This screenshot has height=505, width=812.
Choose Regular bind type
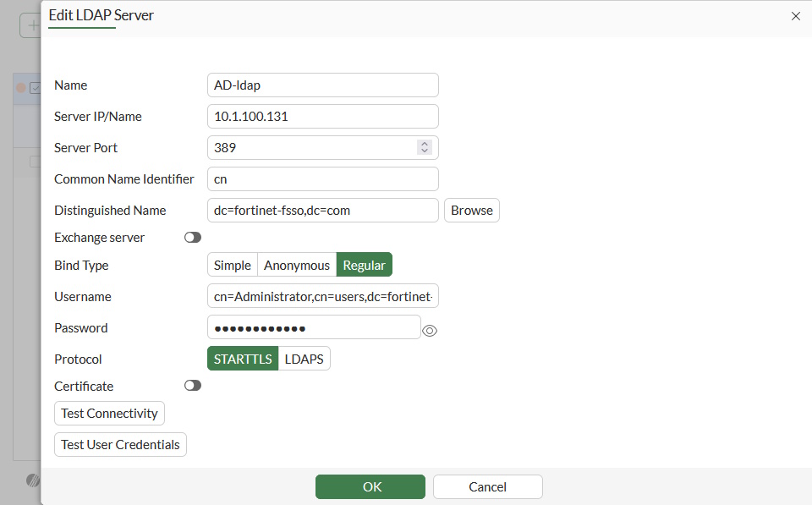(364, 266)
